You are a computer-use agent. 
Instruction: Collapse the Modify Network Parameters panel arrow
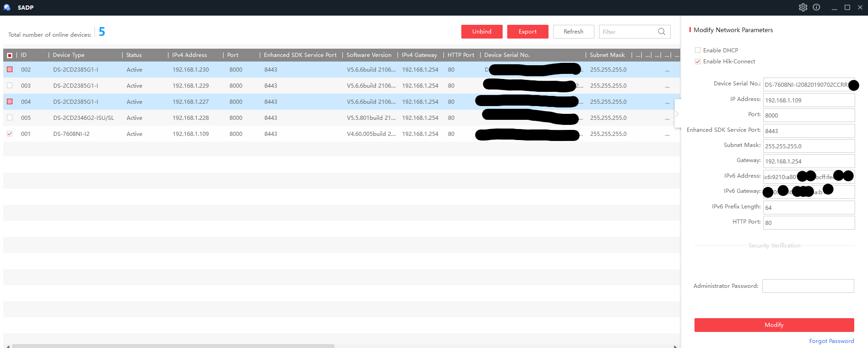point(677,114)
